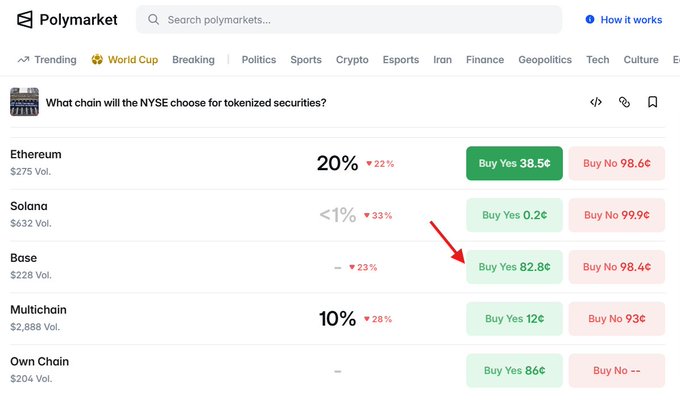Click the 22% drop indicator for Ethereum
Viewport: 680px width, 411px height.
[380, 164]
